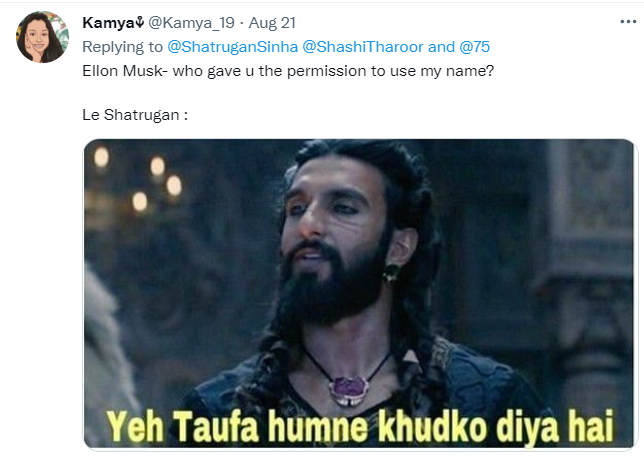The width and height of the screenshot is (644, 460).
Task: Open tweet permalink via Aug 21 date
Action: tap(272, 23)
